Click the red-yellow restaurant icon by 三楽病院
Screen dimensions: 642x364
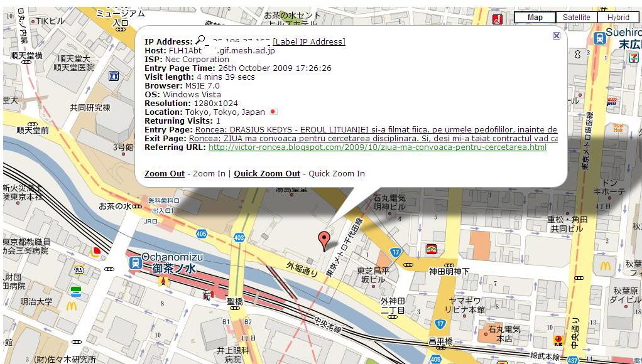tap(96, 252)
